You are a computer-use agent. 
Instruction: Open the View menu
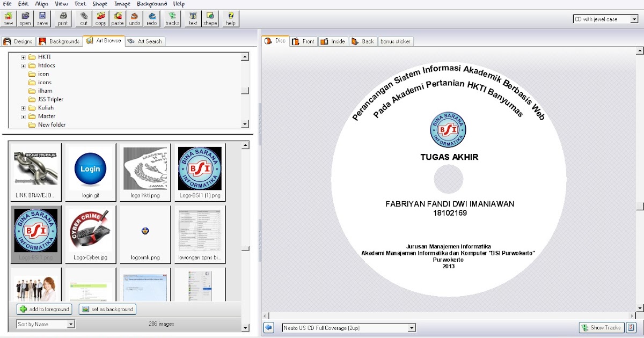coord(61,4)
